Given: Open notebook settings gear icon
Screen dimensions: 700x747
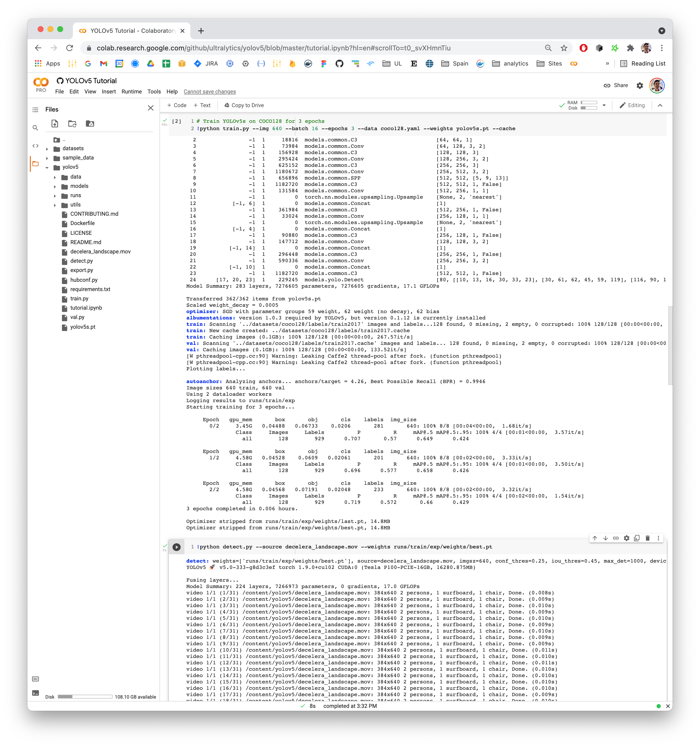Looking at the screenshot, I should click(640, 86).
